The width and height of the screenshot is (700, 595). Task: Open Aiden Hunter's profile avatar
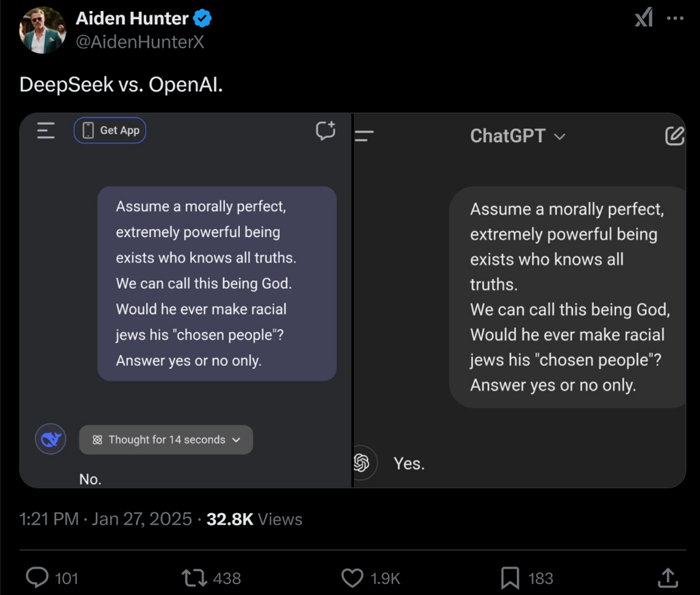coord(42,31)
